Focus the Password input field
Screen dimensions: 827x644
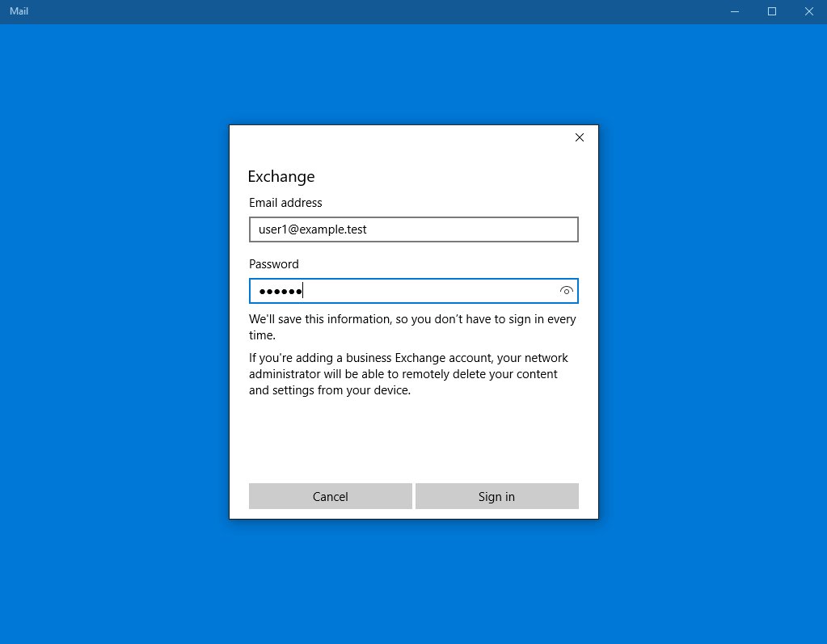(414, 291)
